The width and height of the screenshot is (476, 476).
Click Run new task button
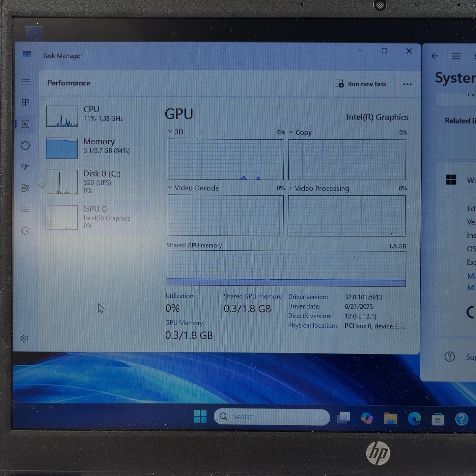coord(361,84)
